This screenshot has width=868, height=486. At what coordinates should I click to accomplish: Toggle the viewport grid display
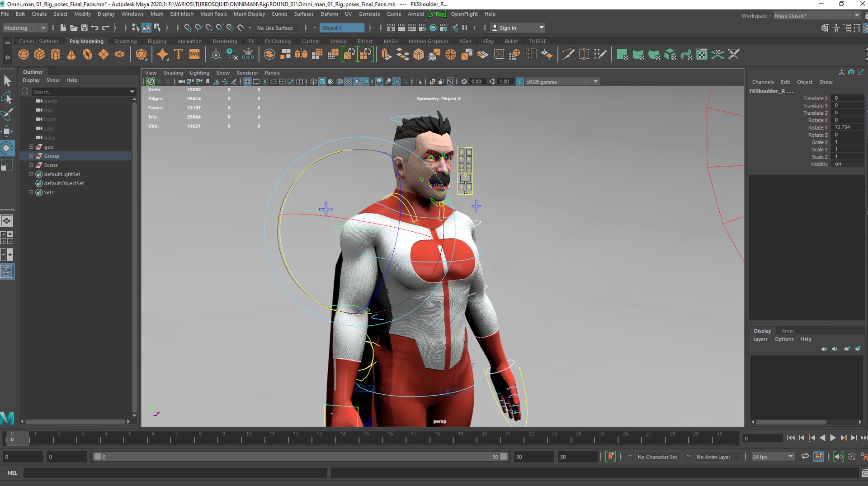point(247,82)
